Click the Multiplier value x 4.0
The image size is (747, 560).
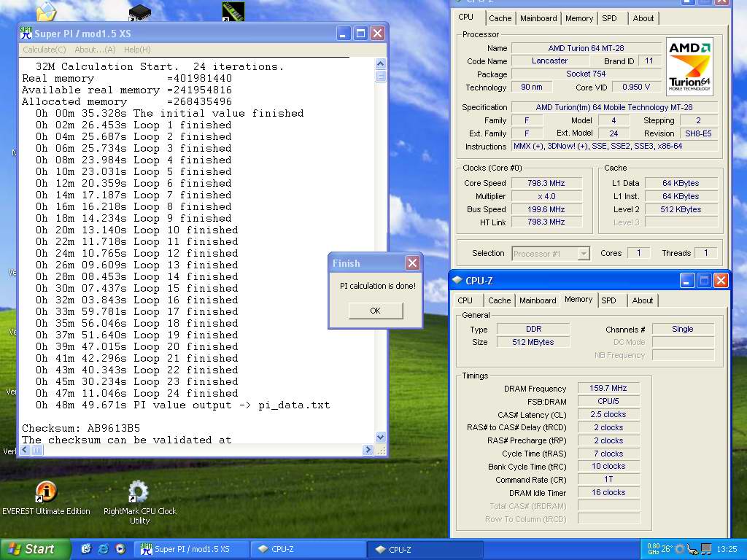(x=546, y=196)
